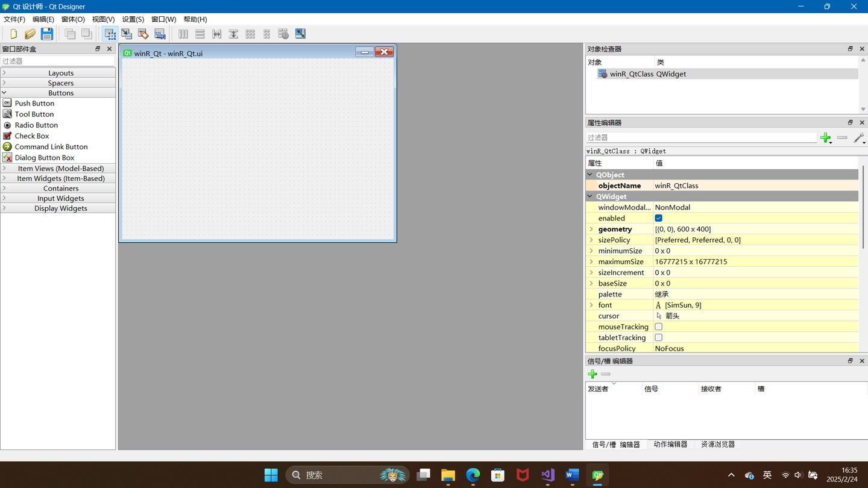Apply vertical layout from the toolbar
868x488 pixels.
pos(200,34)
